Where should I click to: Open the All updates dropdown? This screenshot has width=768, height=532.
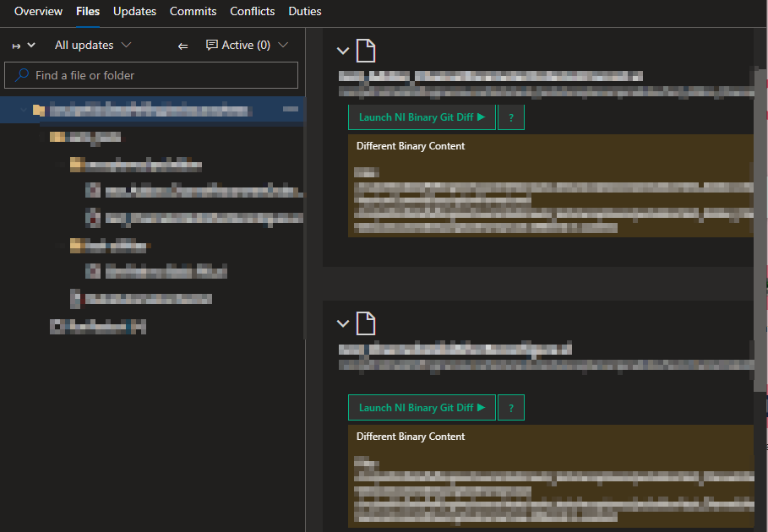[x=93, y=45]
